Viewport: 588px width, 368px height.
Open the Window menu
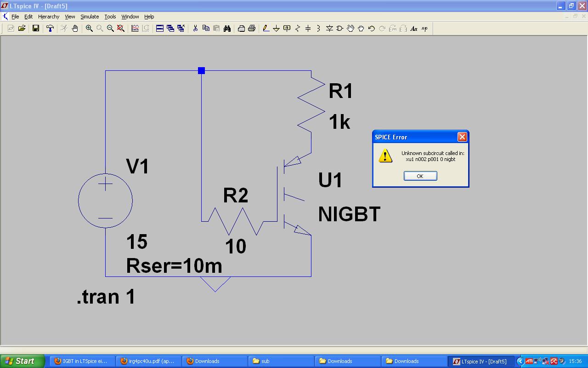pyautogui.click(x=130, y=17)
